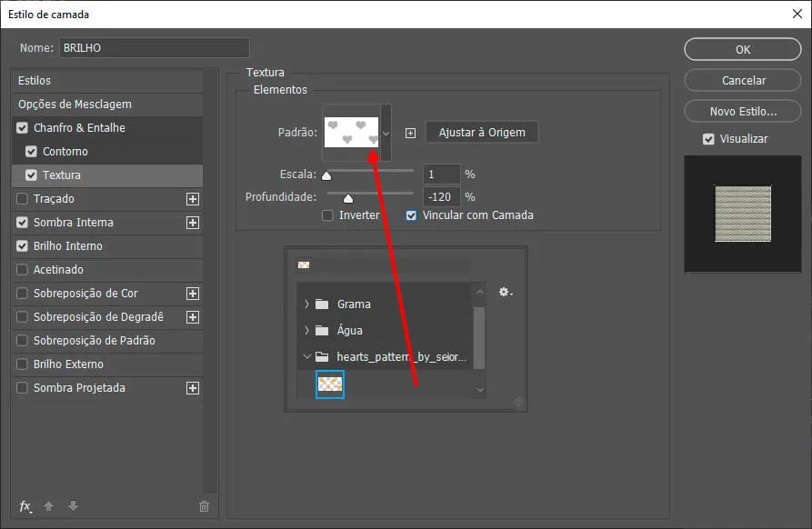
Task: Open the fx effects menu icon
Action: tap(25, 506)
